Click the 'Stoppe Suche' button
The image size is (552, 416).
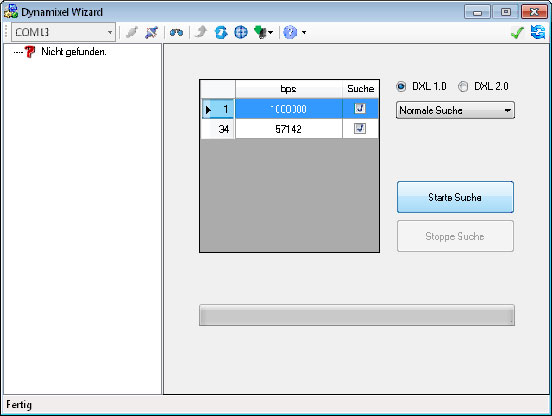tap(455, 236)
